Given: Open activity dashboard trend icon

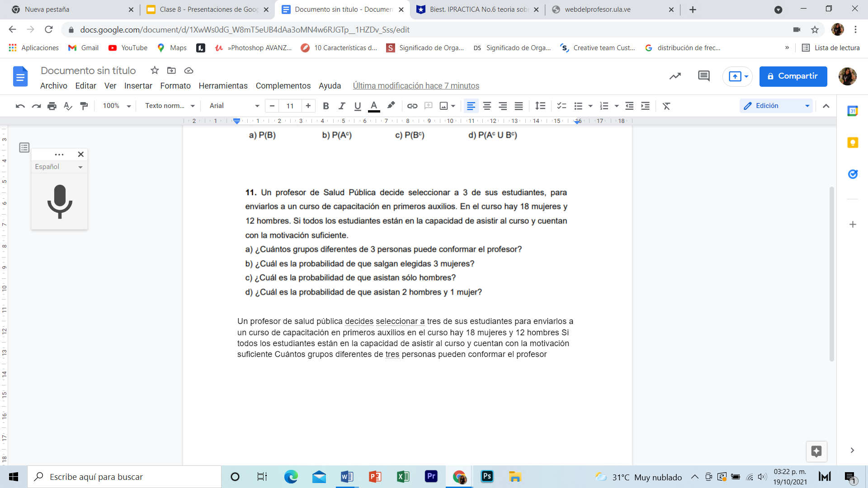Looking at the screenshot, I should [x=675, y=76].
